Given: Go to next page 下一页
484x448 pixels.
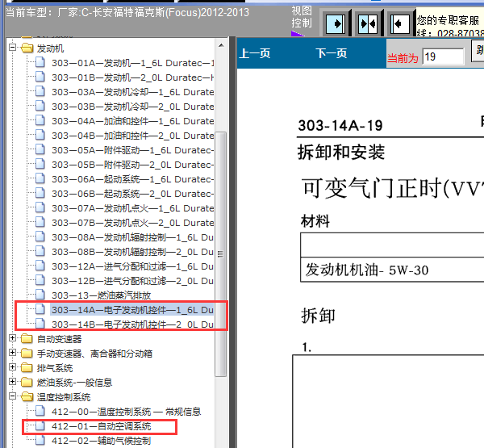Looking at the screenshot, I should [x=332, y=53].
